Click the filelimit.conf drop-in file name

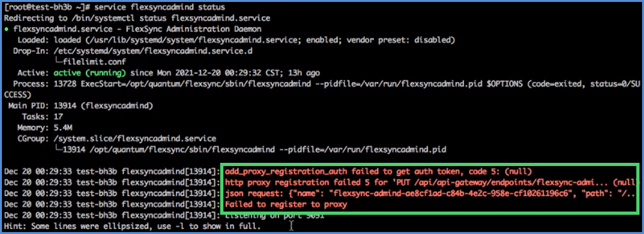click(95, 62)
